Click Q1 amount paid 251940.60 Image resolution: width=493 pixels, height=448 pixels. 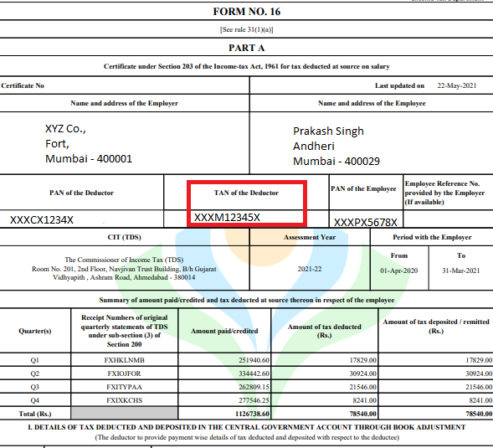254,360
